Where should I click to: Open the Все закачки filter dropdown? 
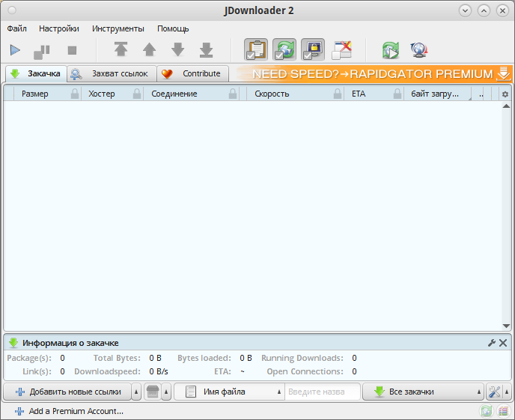424,392
